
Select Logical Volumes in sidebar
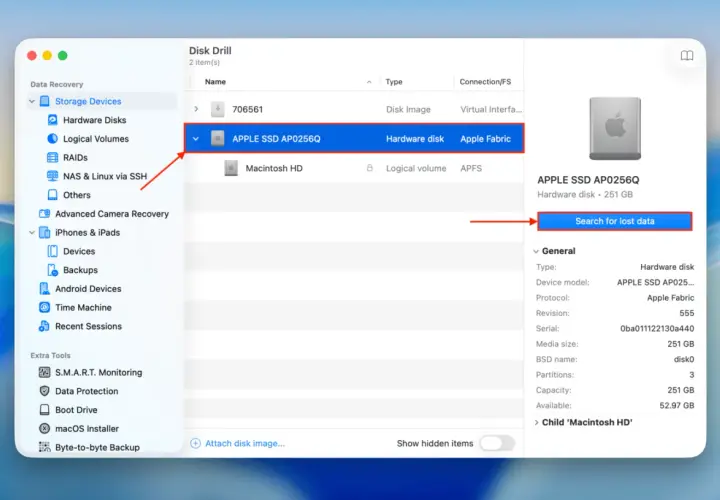96,139
